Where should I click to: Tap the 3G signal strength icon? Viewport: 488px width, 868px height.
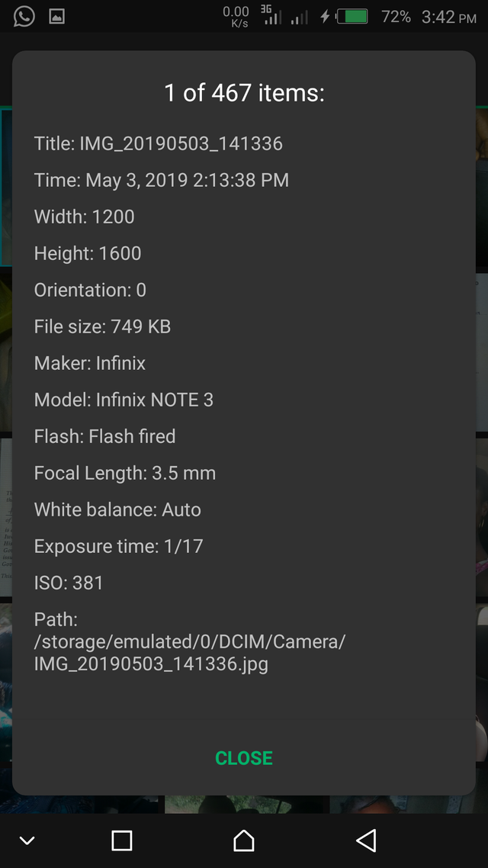pyautogui.click(x=268, y=15)
